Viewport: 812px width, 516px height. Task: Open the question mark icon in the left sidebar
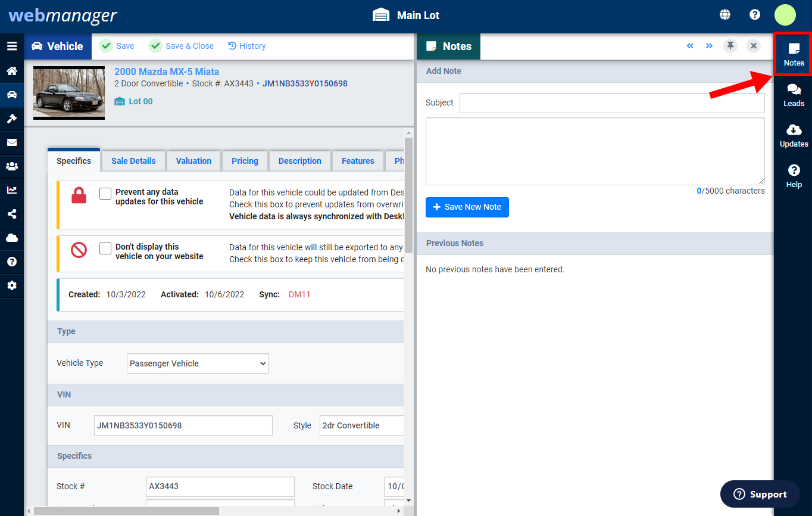coord(12,262)
